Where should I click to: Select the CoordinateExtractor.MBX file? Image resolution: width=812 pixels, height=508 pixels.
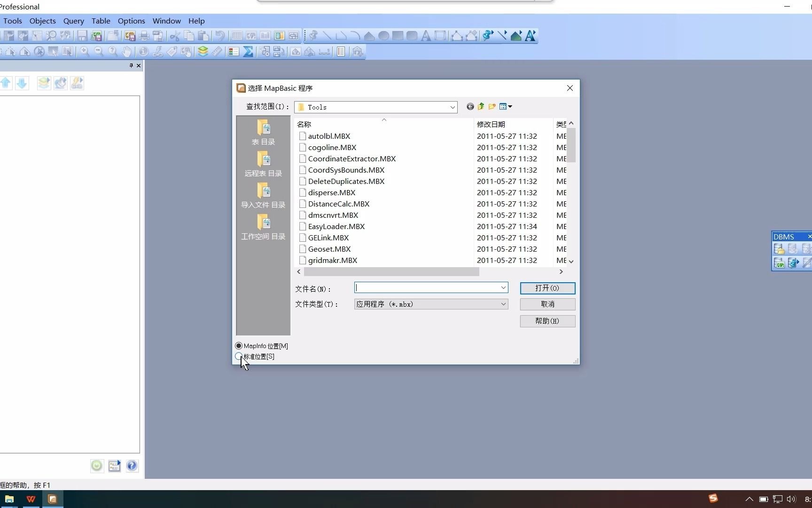352,159
